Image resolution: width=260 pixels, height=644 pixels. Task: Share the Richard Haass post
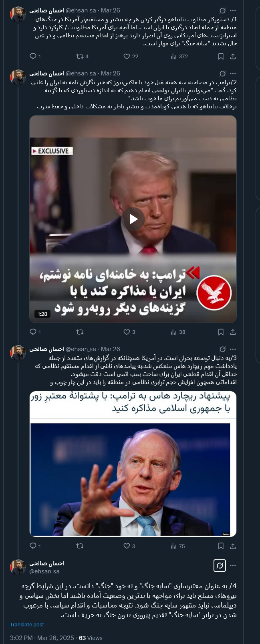coord(233,546)
